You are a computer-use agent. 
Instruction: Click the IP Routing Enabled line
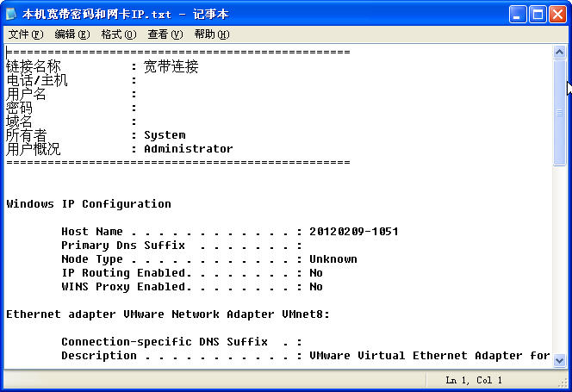(192, 273)
